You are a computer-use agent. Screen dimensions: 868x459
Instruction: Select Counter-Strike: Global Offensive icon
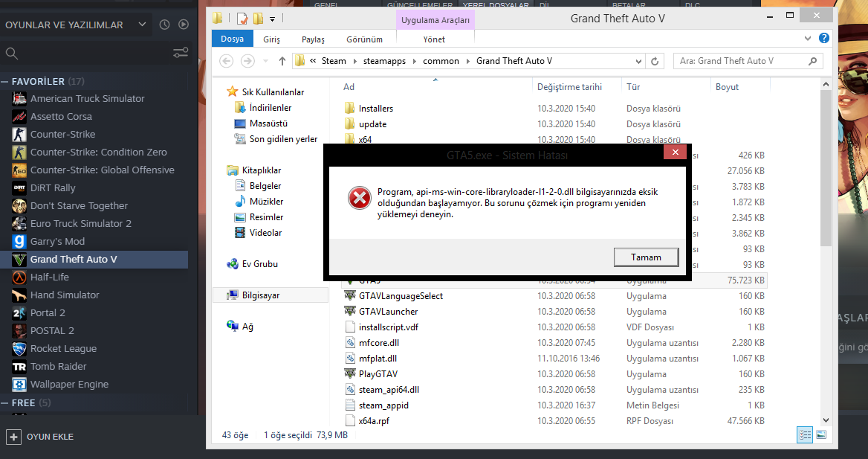point(19,170)
